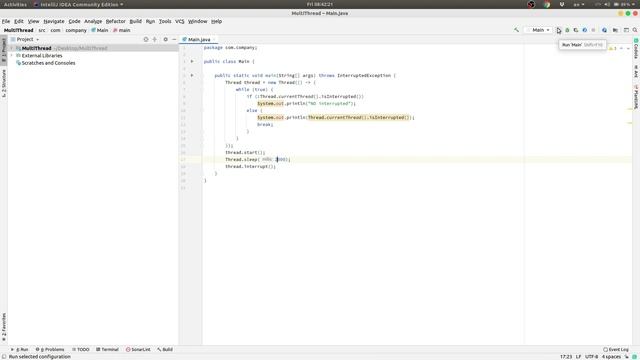Screen dimensions: 640x360
Task: Click Activities in the top bar
Action: [15, 4]
